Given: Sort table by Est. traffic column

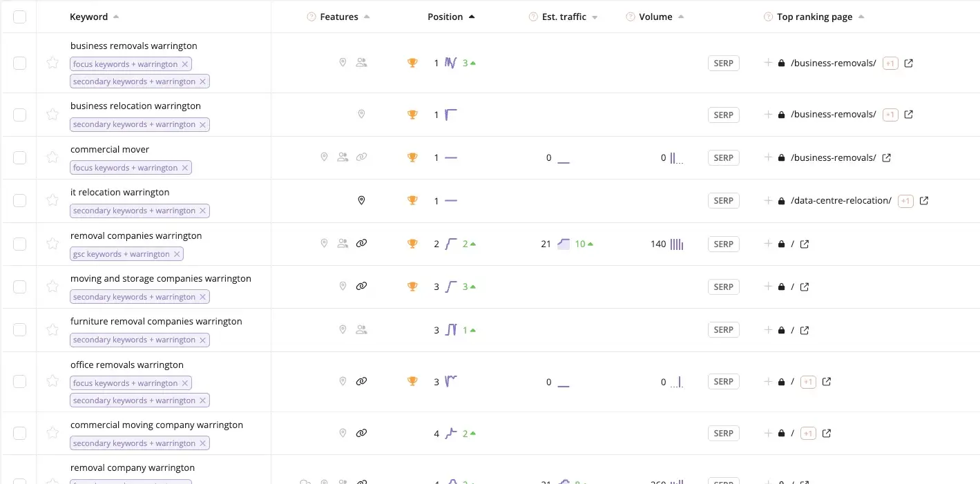Looking at the screenshot, I should [564, 17].
